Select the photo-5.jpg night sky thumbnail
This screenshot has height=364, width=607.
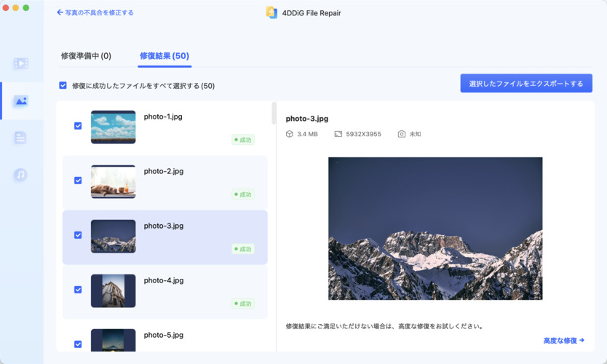(113, 340)
